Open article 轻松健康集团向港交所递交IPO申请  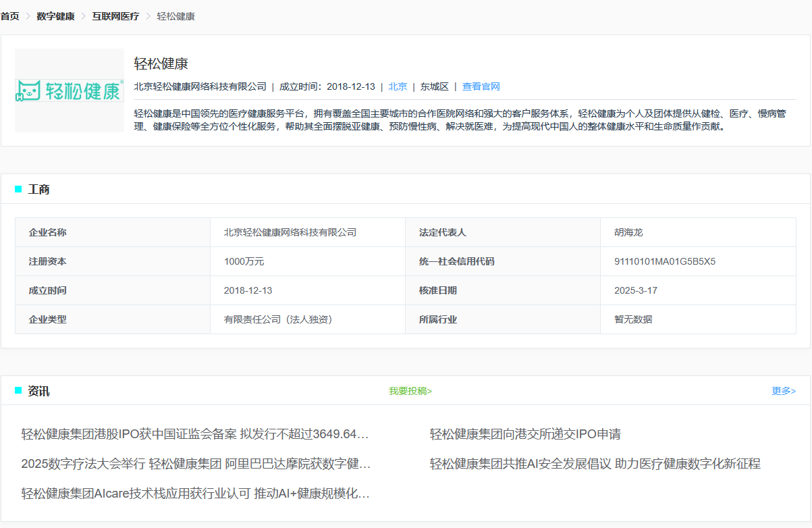[525, 434]
